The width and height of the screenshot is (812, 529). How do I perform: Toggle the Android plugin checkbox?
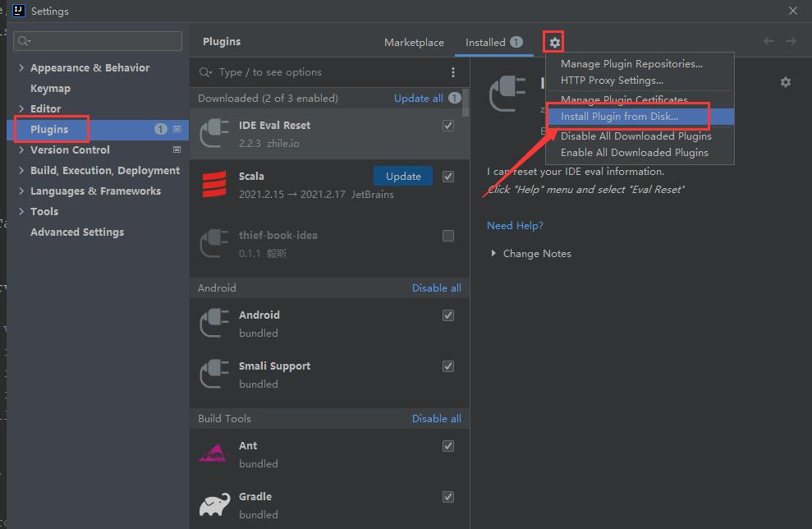pos(448,315)
